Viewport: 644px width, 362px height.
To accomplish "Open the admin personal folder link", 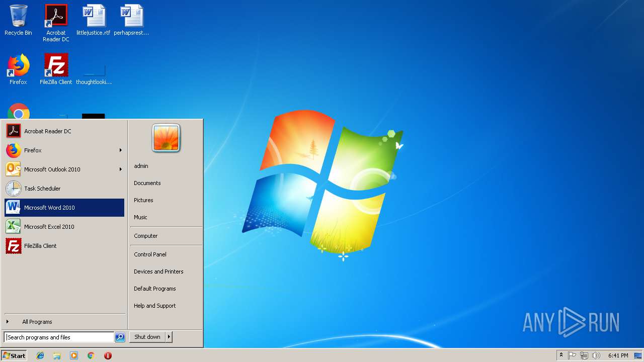I will coord(166,166).
